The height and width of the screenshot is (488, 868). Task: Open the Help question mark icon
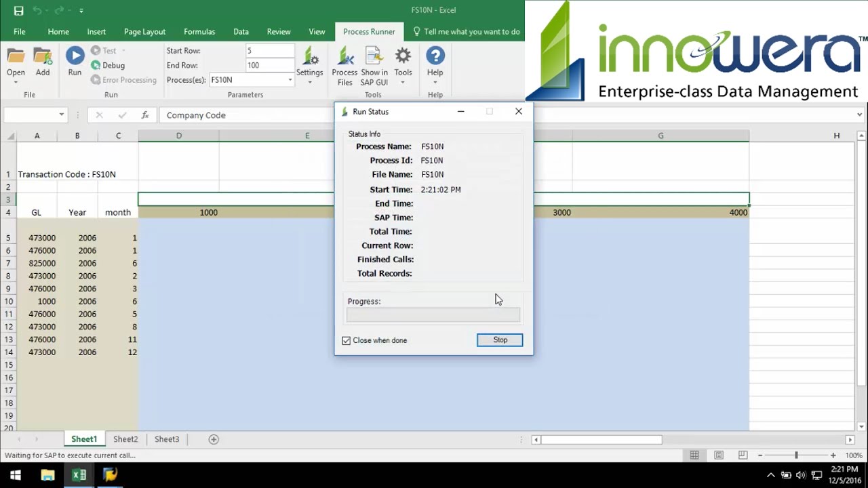[435, 56]
